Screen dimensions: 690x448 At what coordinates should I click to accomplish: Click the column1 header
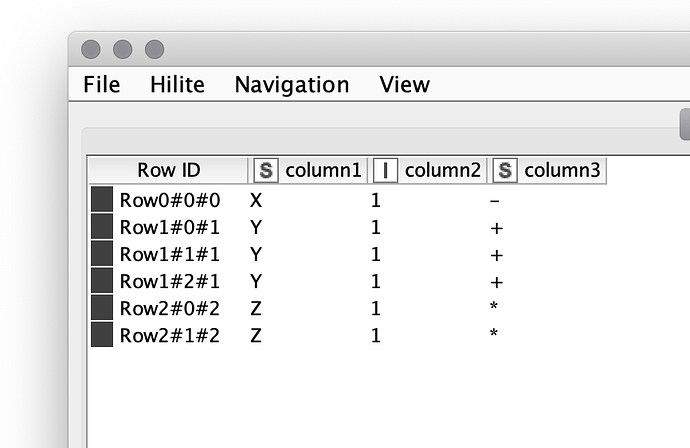coord(308,170)
